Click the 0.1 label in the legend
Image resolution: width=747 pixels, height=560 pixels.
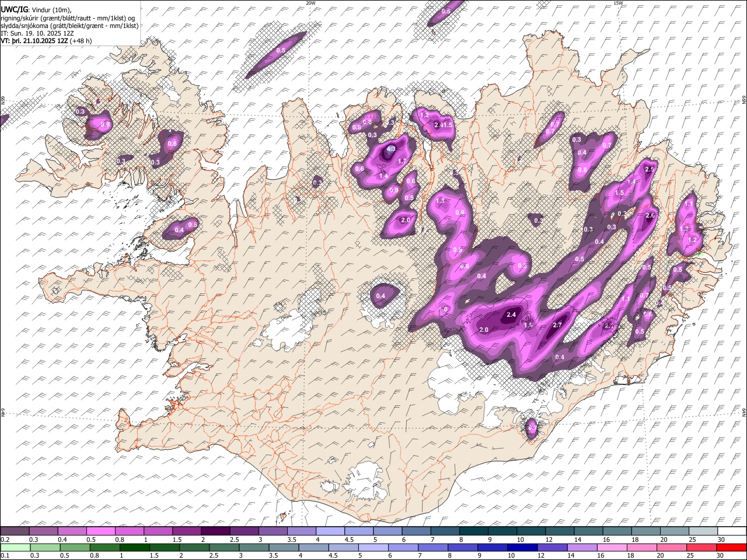(x=5, y=555)
